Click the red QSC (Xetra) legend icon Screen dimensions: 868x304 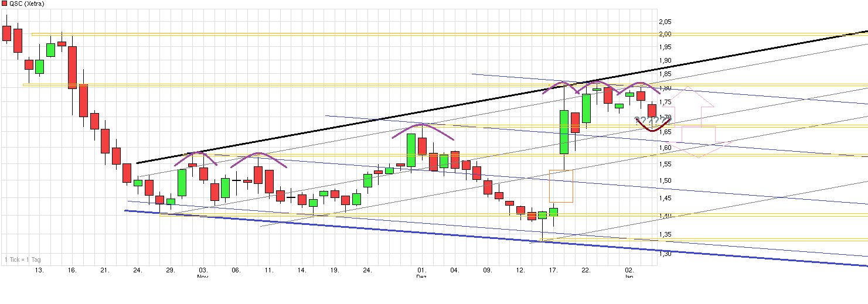tap(5, 4)
